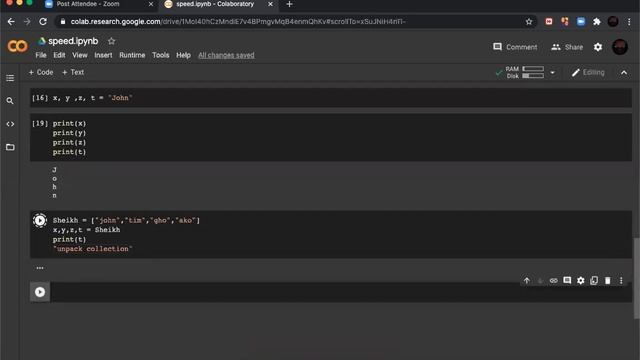Viewport: 640px width, 360px height.
Task: Open notebook settings gear in header
Action: click(598, 47)
